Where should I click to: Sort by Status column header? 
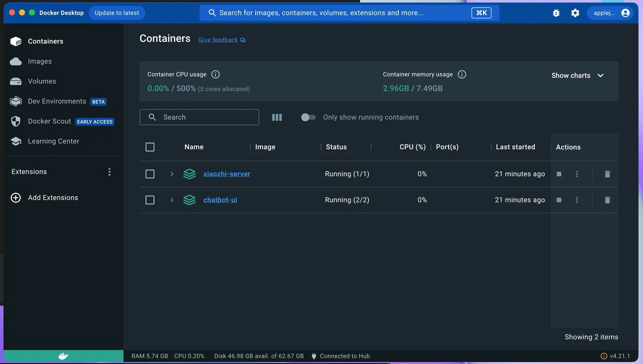point(337,147)
